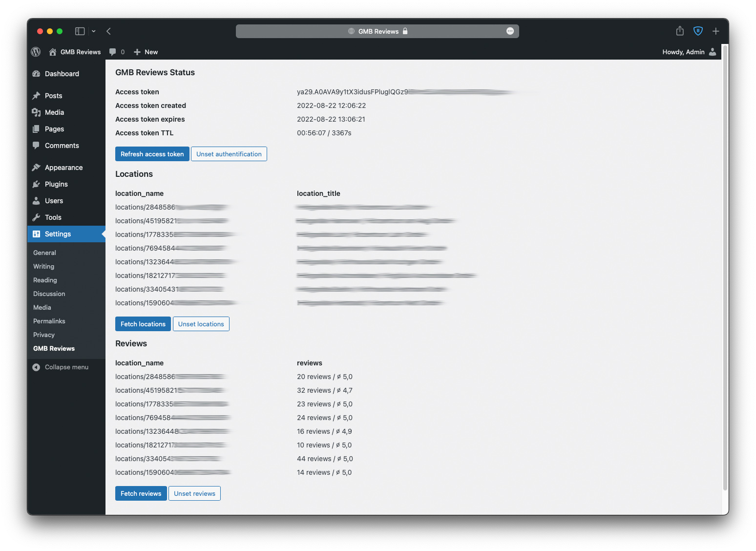Click the Howdy, Admin account link
Screen dimensions: 756x551
pos(689,52)
